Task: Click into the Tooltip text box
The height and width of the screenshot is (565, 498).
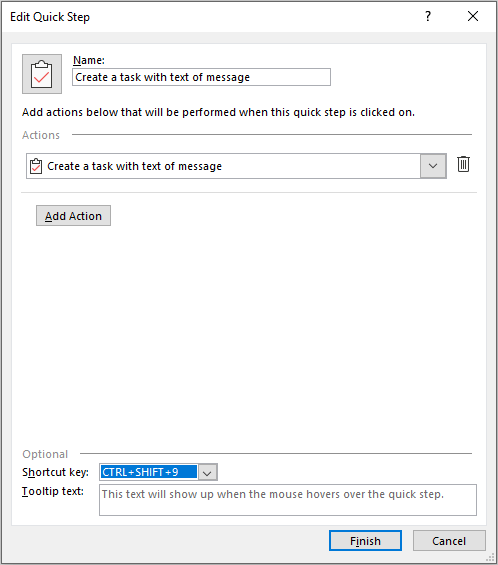Action: coord(288,500)
